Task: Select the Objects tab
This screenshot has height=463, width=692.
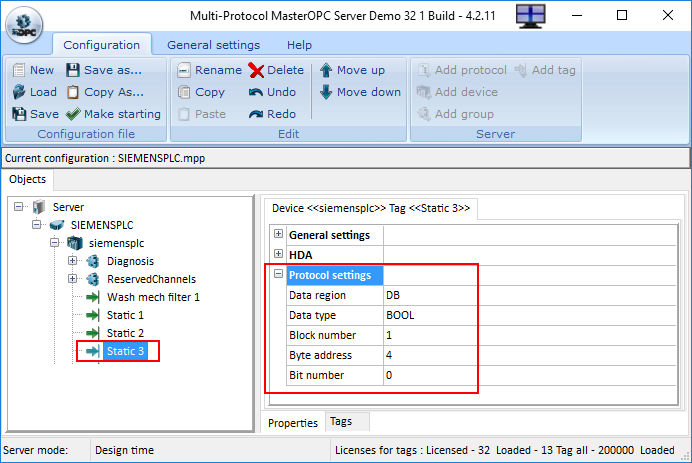Action: pyautogui.click(x=27, y=179)
